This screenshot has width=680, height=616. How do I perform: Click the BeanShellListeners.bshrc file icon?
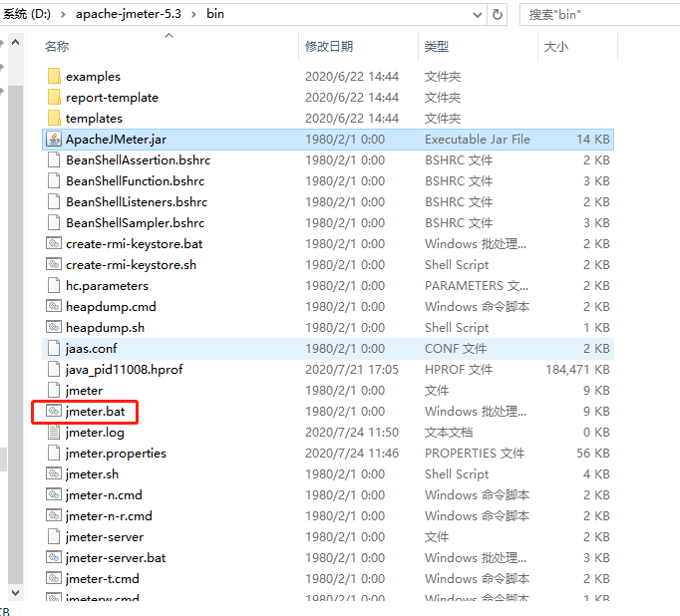pyautogui.click(x=54, y=201)
